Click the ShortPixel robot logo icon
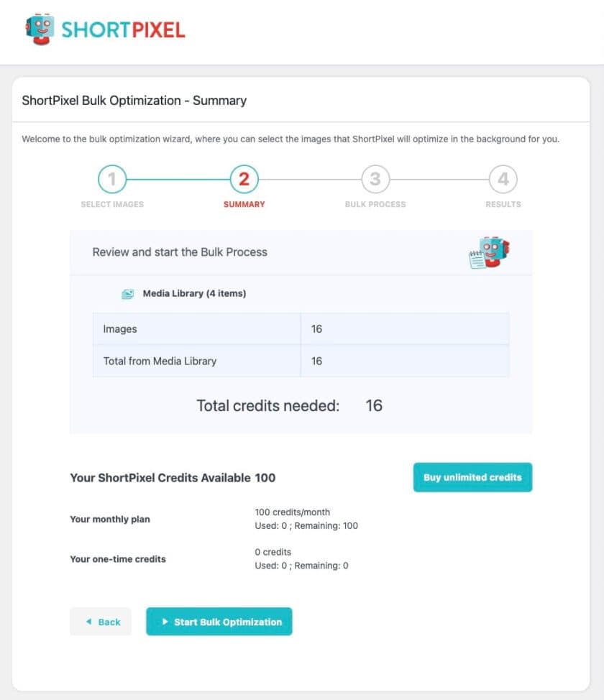Image resolution: width=604 pixels, height=700 pixels. click(39, 29)
